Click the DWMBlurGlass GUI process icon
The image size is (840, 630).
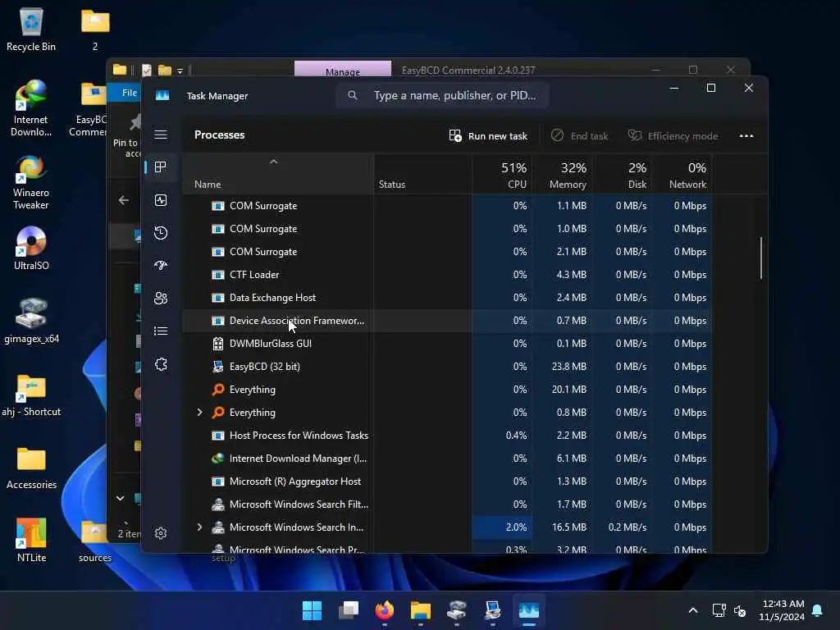point(218,344)
